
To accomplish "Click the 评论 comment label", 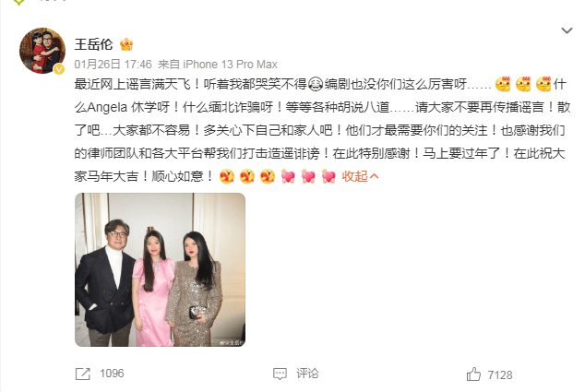I will [307, 374].
